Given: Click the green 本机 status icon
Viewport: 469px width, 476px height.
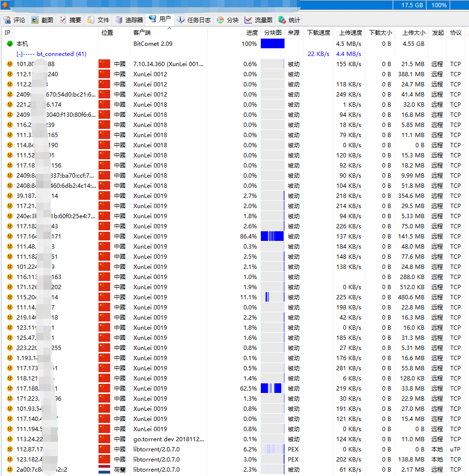Looking at the screenshot, I should 10,44.
